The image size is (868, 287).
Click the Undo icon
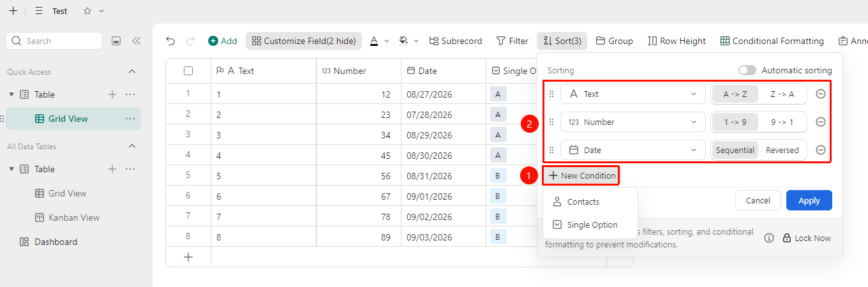170,41
